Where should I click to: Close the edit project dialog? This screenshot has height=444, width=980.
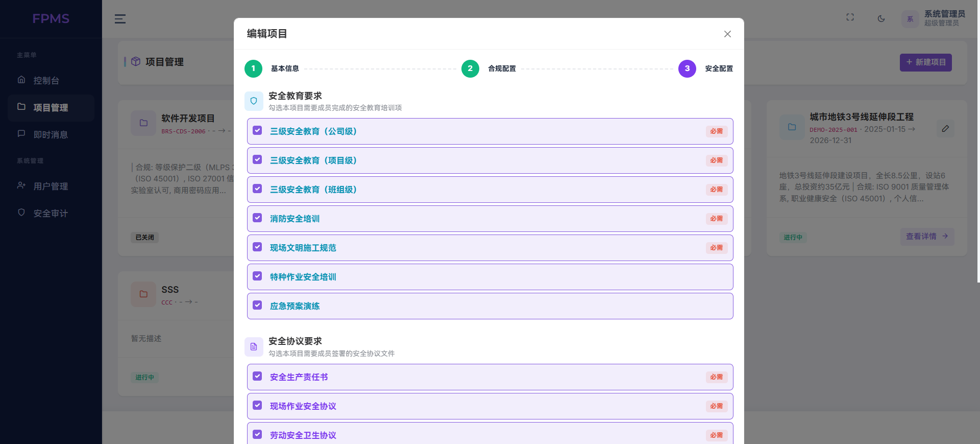[x=727, y=34]
